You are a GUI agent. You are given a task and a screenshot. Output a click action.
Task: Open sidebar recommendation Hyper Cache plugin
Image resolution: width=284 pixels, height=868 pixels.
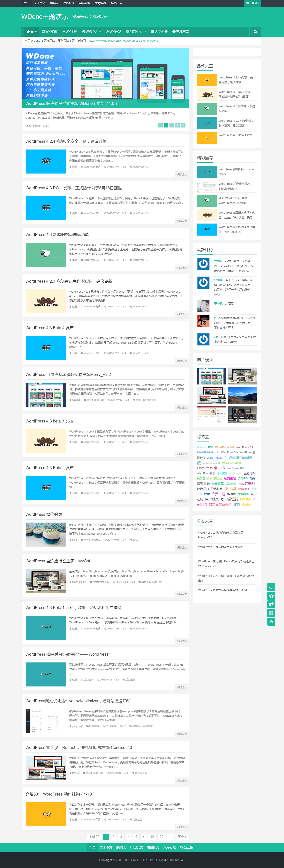point(237,172)
